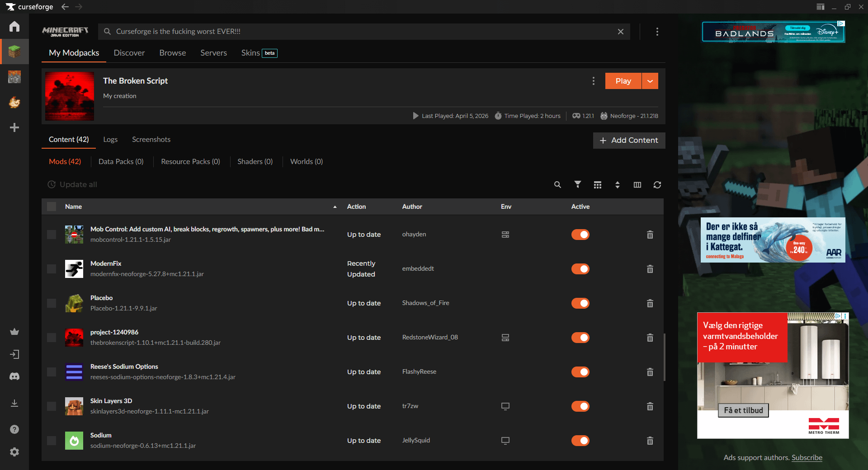Screen dimensions: 868x470
Task: Delete the Mob Control mod
Action: click(x=650, y=235)
